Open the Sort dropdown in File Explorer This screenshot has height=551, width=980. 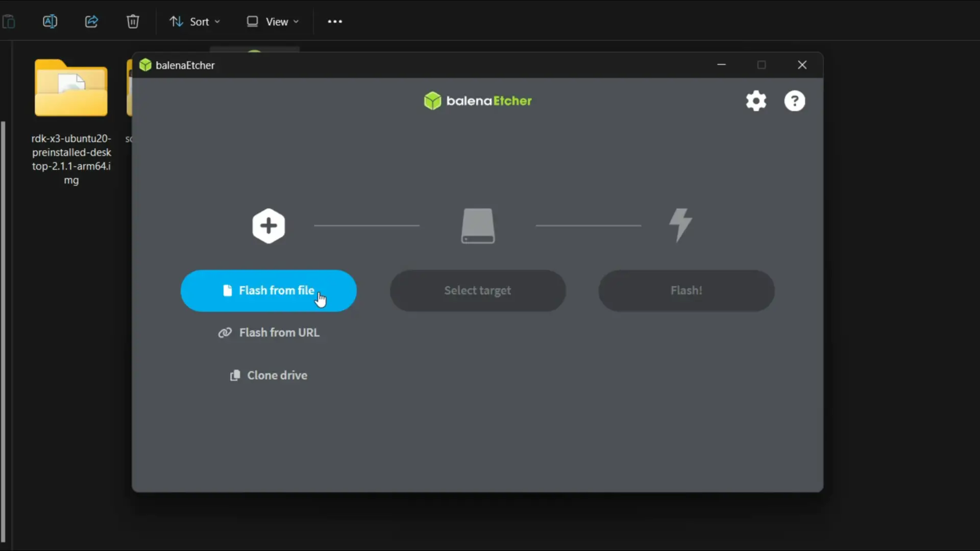(x=195, y=21)
